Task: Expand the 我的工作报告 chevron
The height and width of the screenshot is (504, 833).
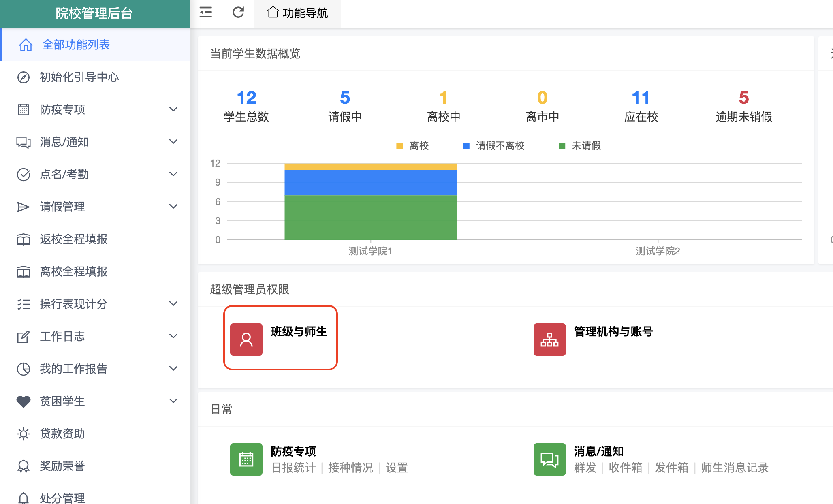Action: (173, 369)
